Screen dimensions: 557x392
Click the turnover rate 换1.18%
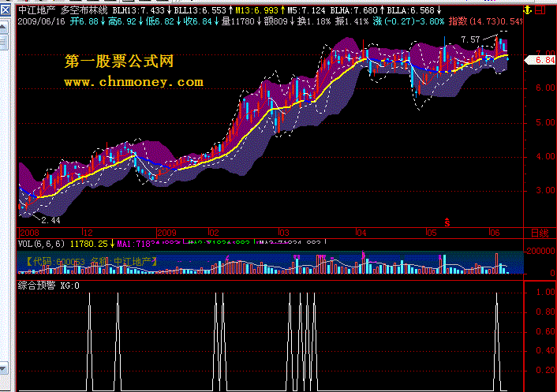click(x=314, y=21)
